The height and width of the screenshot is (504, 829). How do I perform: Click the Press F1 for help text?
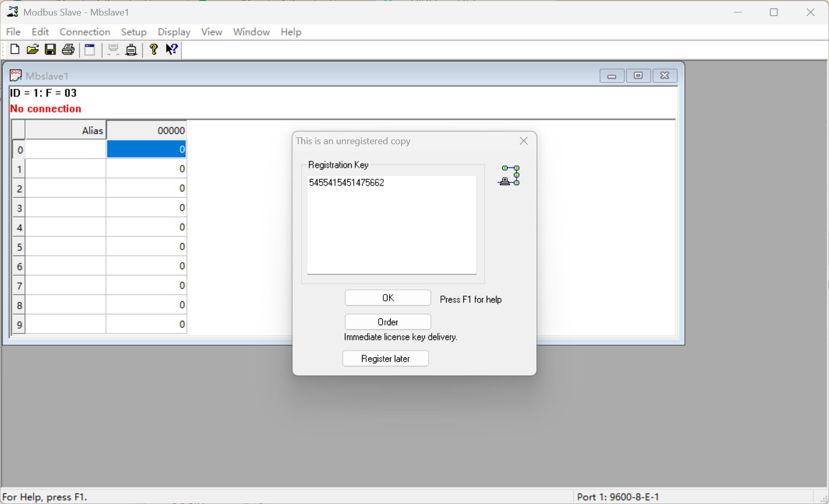click(471, 300)
